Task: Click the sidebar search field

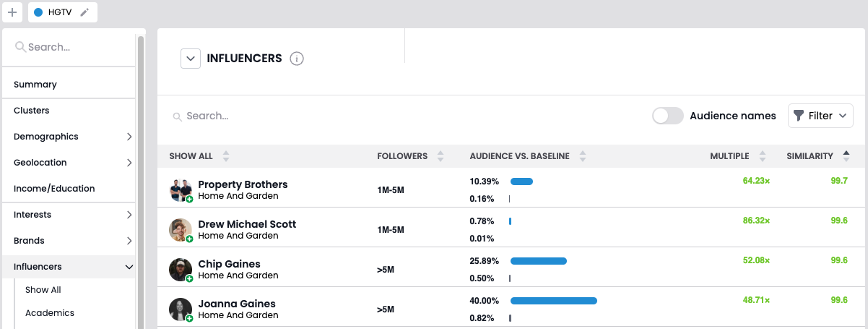Action: (72, 47)
